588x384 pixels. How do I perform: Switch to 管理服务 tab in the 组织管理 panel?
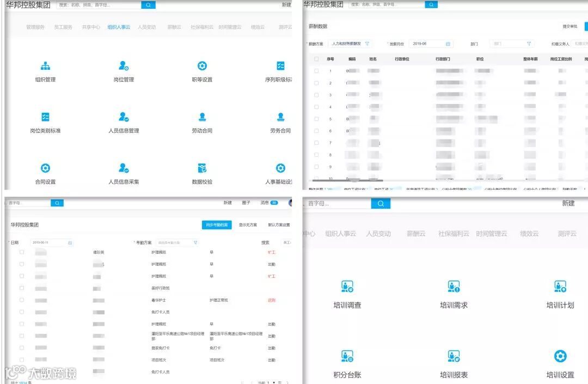click(35, 27)
